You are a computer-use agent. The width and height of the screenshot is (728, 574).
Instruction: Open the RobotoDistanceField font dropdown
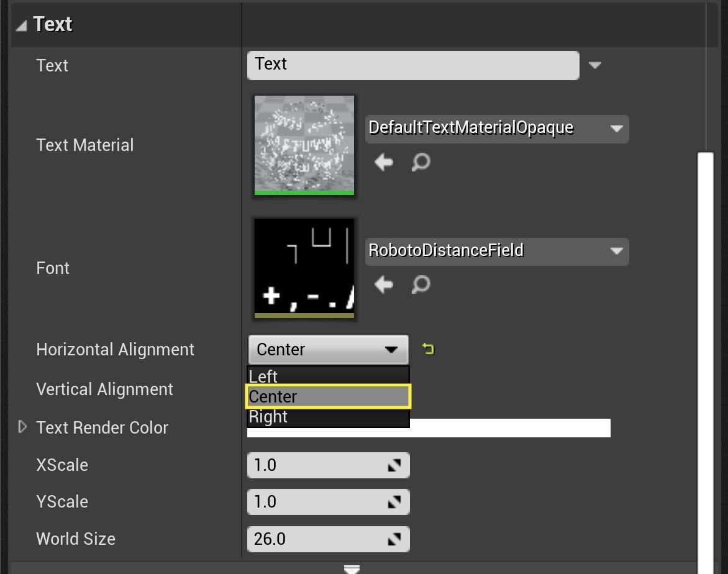pos(616,252)
